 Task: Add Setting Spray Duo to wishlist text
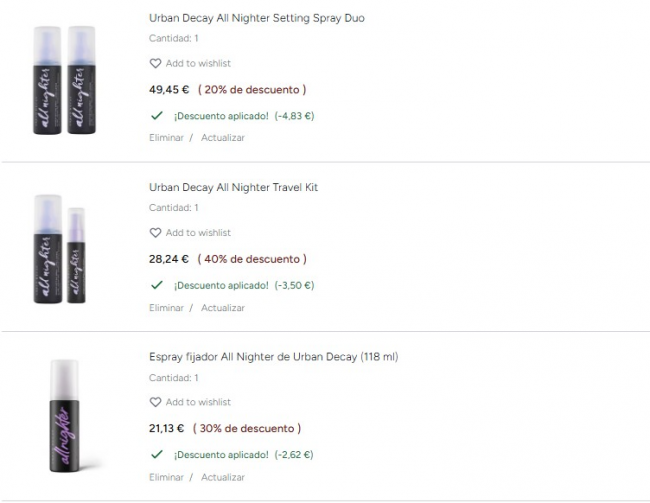pyautogui.click(x=198, y=63)
